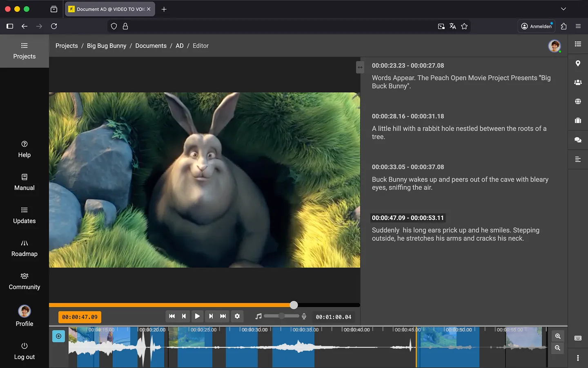Screen dimensions: 588x368
Task: Skip to the start of the video
Action: [x=172, y=316]
